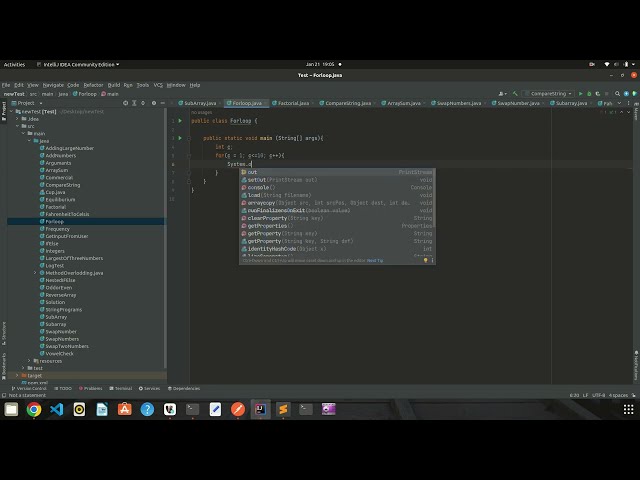Click IntelliJ IDEA icon in dock

click(x=260, y=409)
